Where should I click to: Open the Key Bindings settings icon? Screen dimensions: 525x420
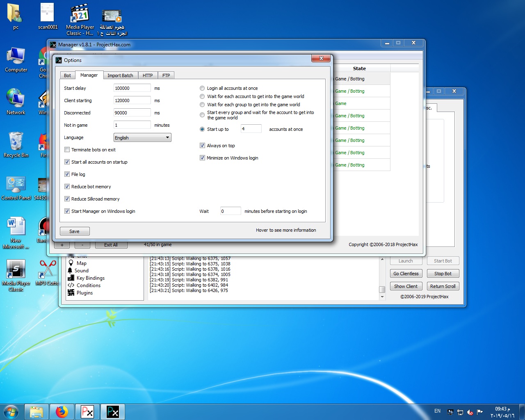tap(71, 278)
